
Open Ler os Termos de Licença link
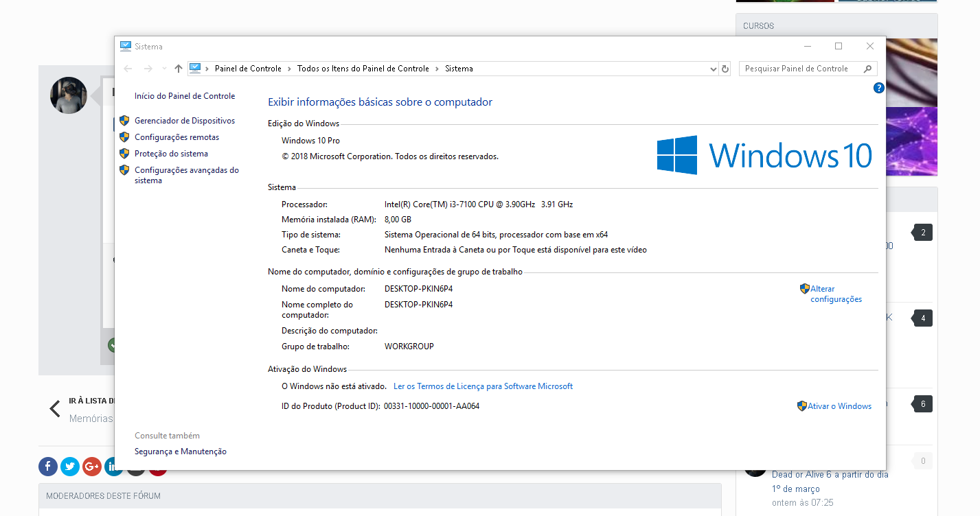pos(483,386)
